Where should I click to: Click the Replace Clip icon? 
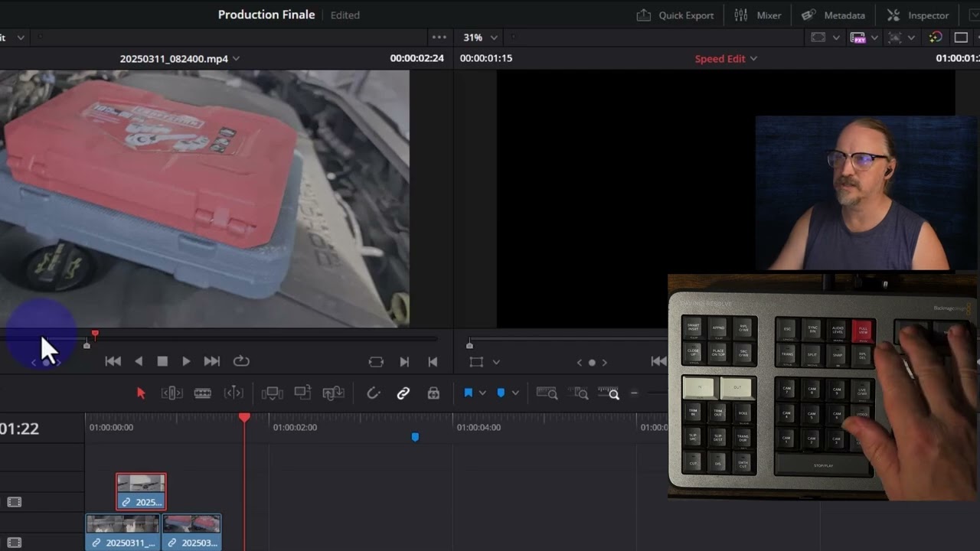point(333,393)
